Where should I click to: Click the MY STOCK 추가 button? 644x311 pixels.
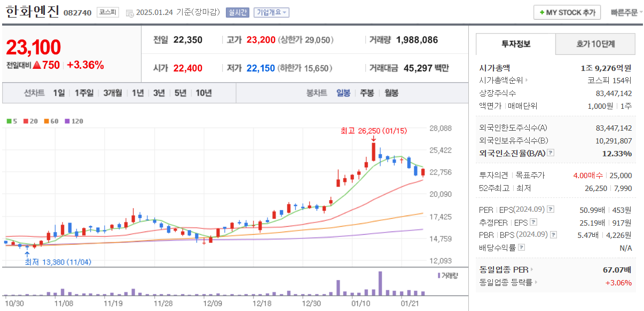pyautogui.click(x=567, y=12)
